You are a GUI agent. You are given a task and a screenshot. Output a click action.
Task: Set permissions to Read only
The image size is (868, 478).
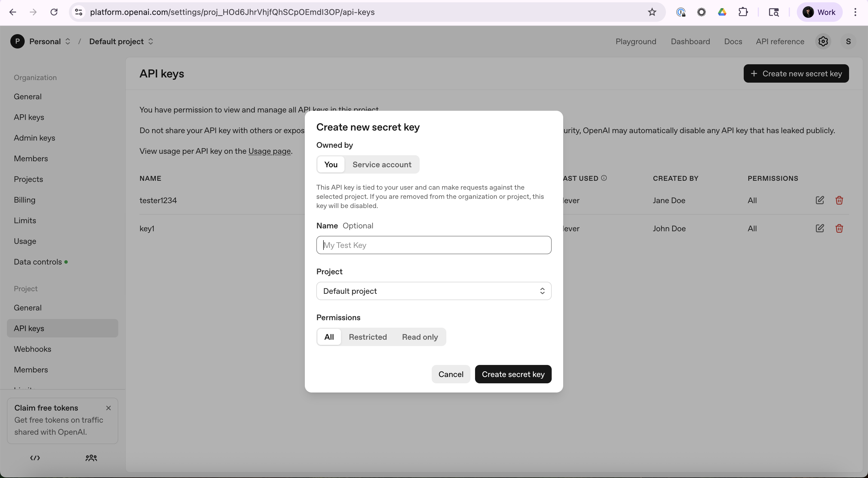[x=420, y=337]
